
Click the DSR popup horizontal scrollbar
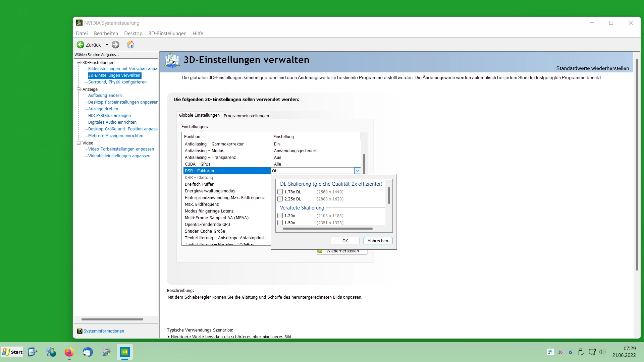coord(328,229)
